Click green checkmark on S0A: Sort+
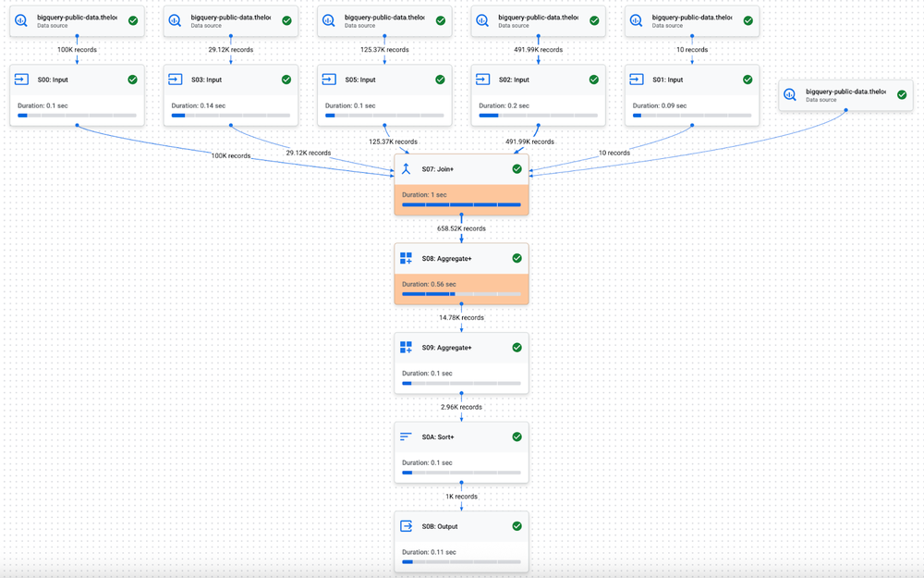This screenshot has width=924, height=578. [517, 437]
